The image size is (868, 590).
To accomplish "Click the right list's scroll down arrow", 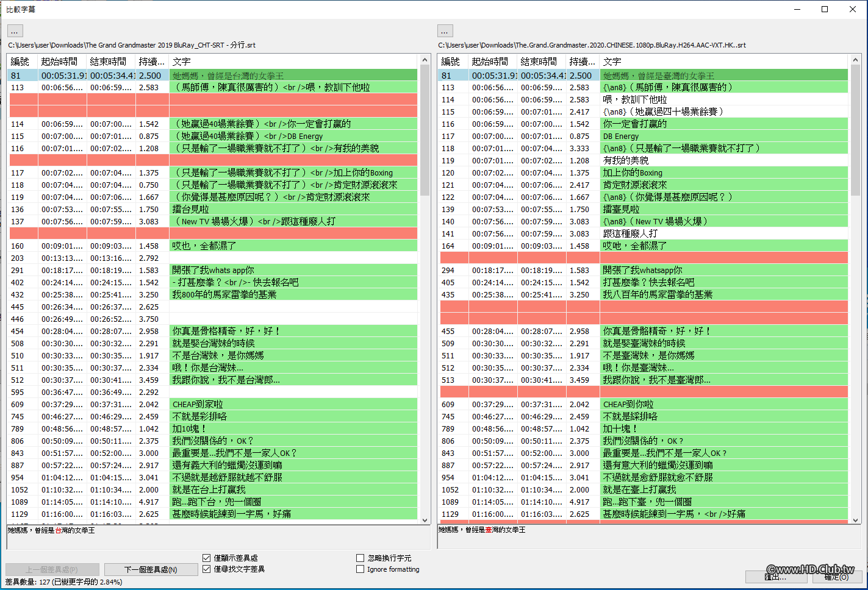I will [x=856, y=520].
